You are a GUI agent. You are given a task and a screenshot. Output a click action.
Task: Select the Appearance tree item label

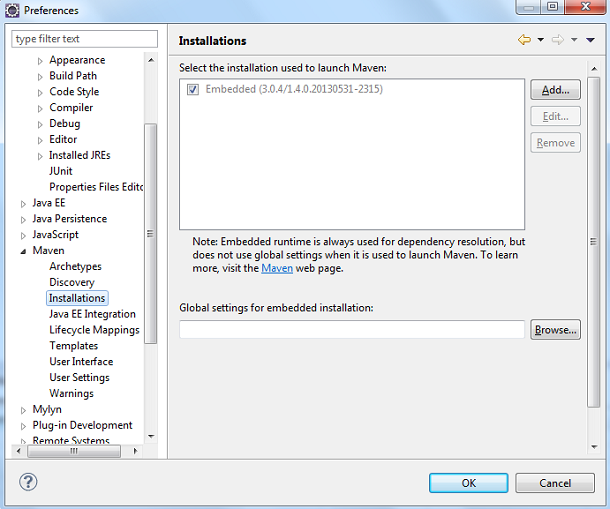(77, 60)
